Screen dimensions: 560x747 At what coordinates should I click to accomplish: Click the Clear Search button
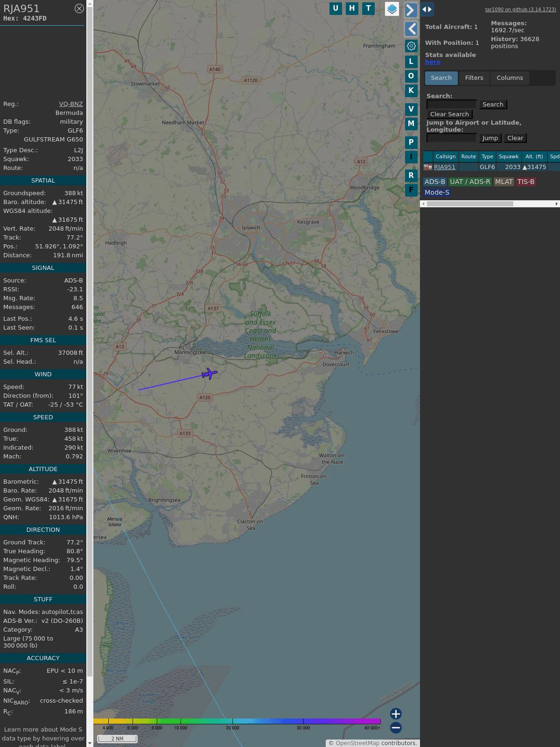pyautogui.click(x=449, y=114)
